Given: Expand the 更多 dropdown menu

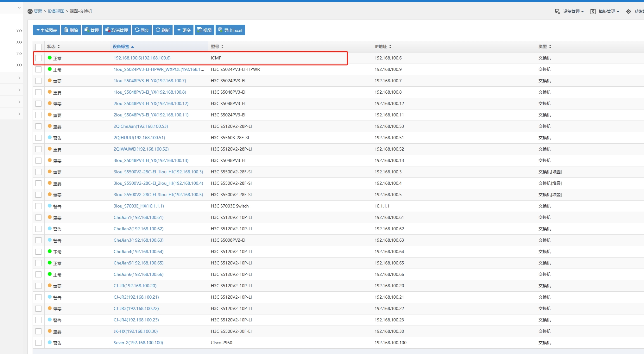Looking at the screenshot, I should click(x=184, y=30).
